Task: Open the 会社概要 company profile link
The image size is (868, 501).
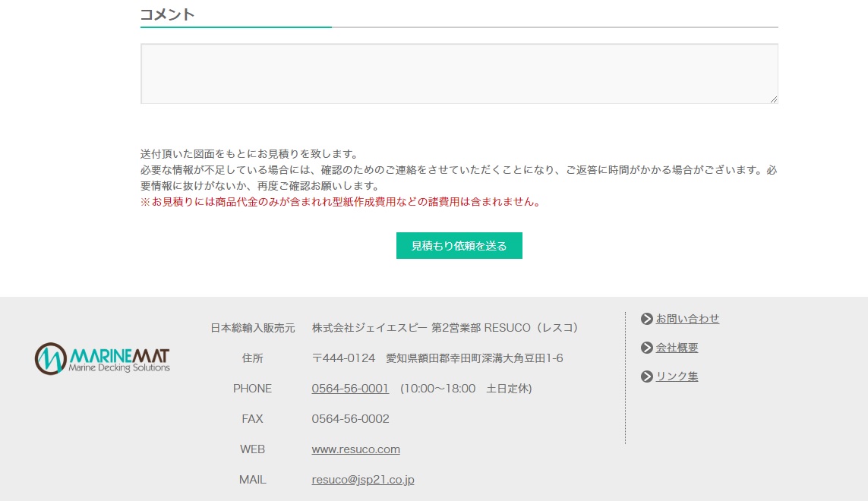Action: click(x=677, y=348)
